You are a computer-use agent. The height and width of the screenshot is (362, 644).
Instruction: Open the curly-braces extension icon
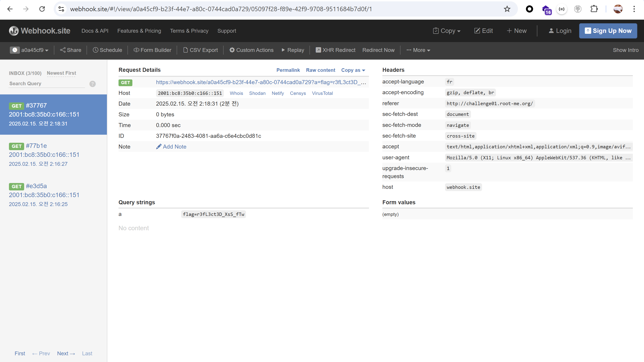[562, 9]
